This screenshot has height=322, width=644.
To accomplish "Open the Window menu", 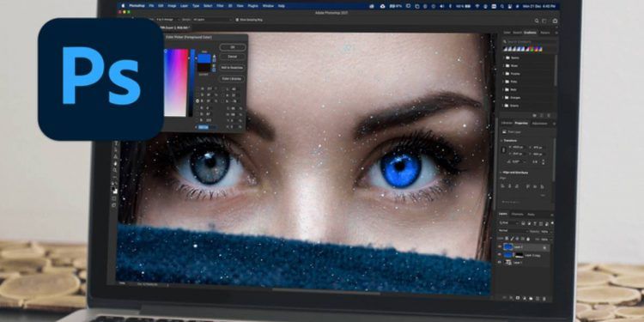I will [268, 6].
